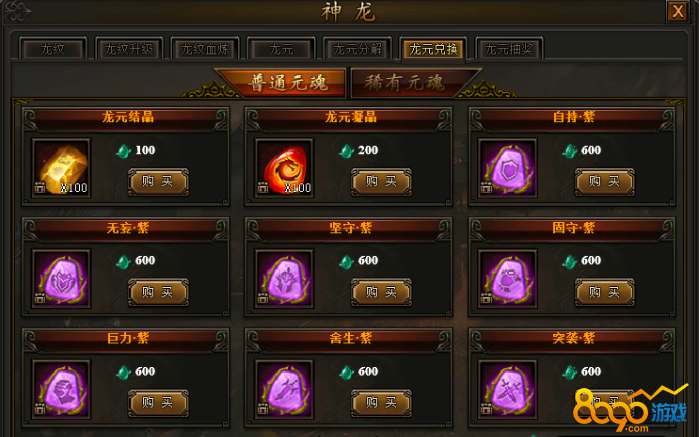Open the 龙元抽奖 tab
The image size is (699, 437).
[509, 49]
